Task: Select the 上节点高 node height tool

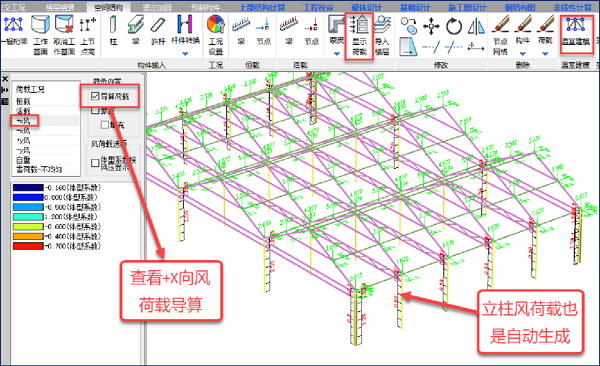Action: 88,34
